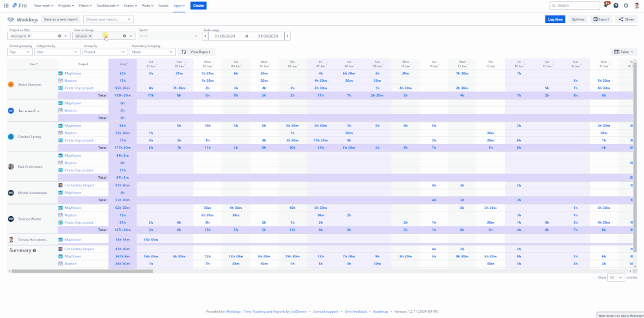Open the Give feedback footer link
This screenshot has width=644, height=318.
pyautogui.click(x=356, y=312)
